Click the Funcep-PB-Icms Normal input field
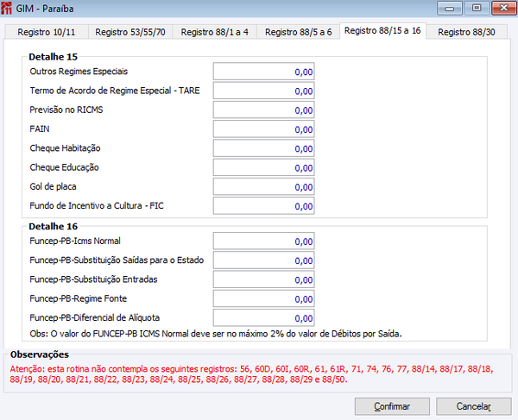The width and height of the screenshot is (518, 420). [263, 241]
